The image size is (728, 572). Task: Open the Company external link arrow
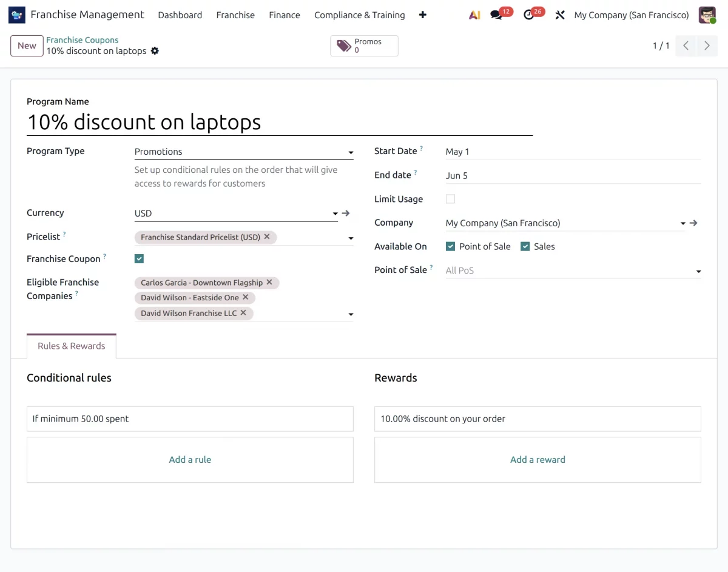tap(693, 223)
